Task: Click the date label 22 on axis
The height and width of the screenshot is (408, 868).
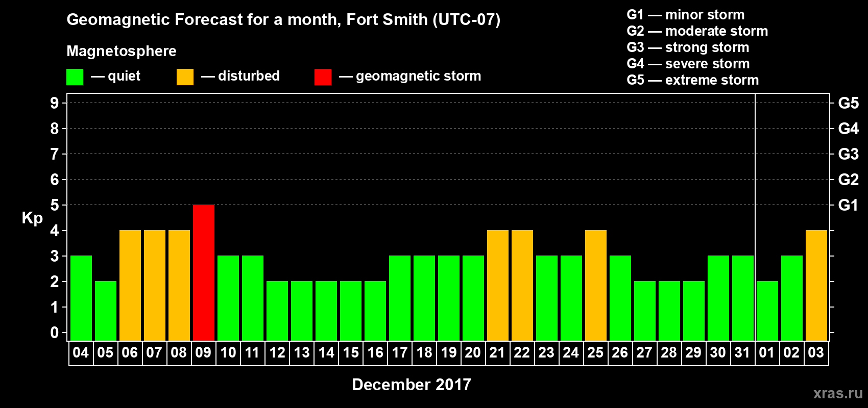Action: click(x=522, y=352)
